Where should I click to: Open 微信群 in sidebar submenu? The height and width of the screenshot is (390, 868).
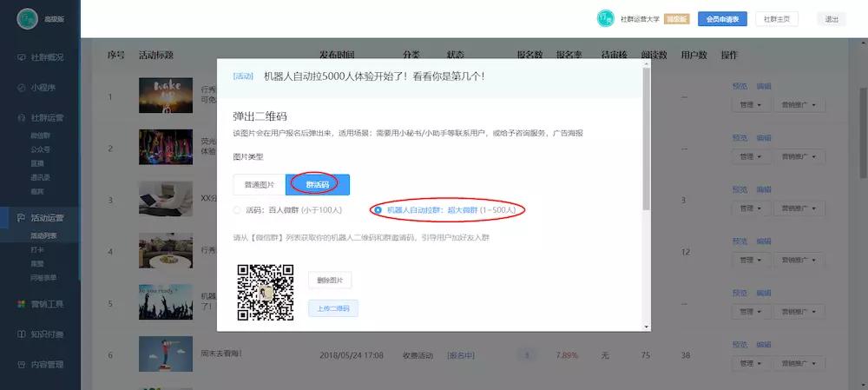41,136
